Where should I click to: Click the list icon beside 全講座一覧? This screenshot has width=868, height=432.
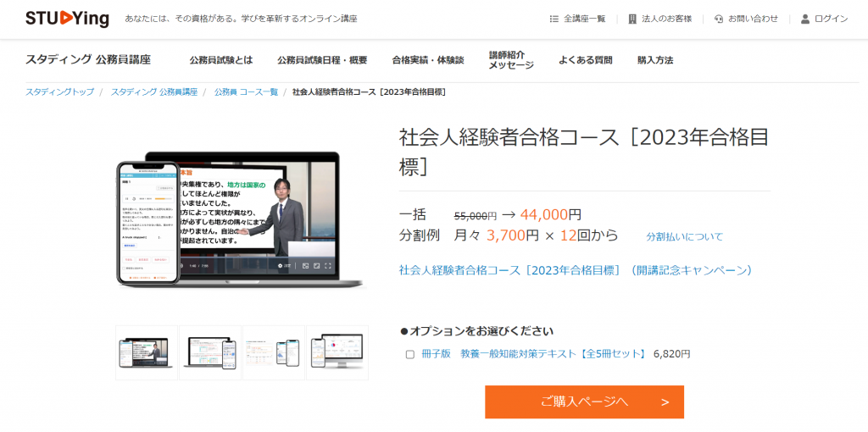tap(554, 19)
